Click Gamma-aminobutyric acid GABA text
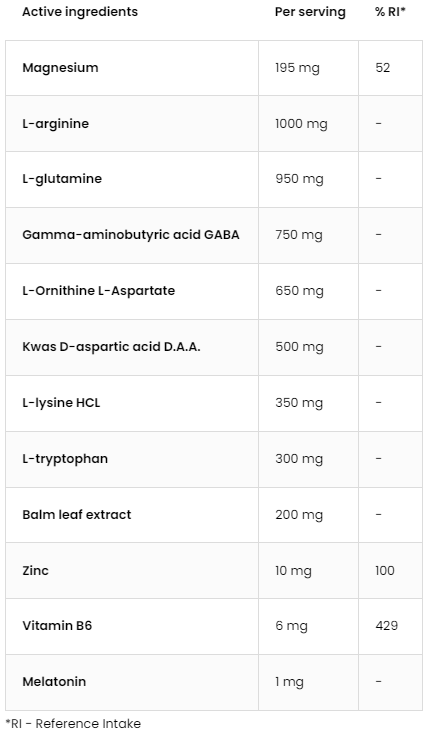Image resolution: width=428 pixels, height=734 pixels. (131, 235)
